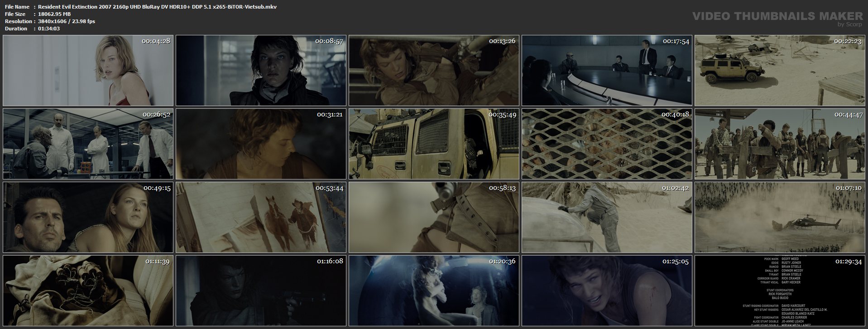Click the File Size label
This screenshot has width=868, height=329.
(15, 14)
